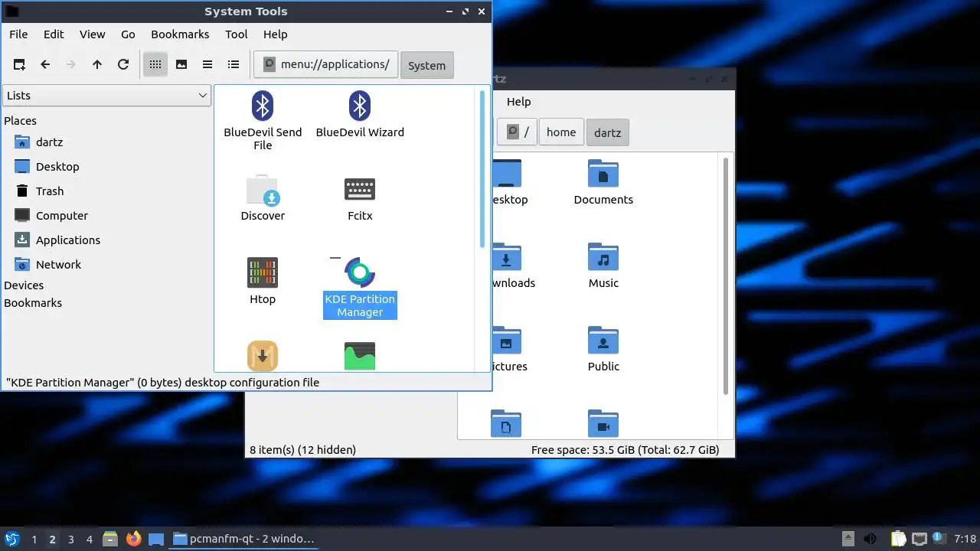Select KDE Partition Manager icon

point(360,287)
